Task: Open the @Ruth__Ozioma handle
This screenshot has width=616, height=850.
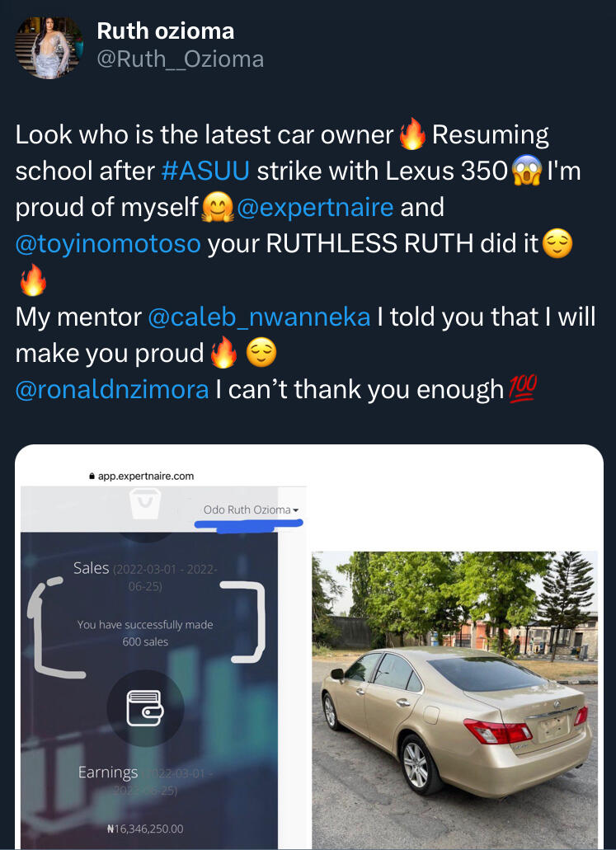Action: click(180, 59)
